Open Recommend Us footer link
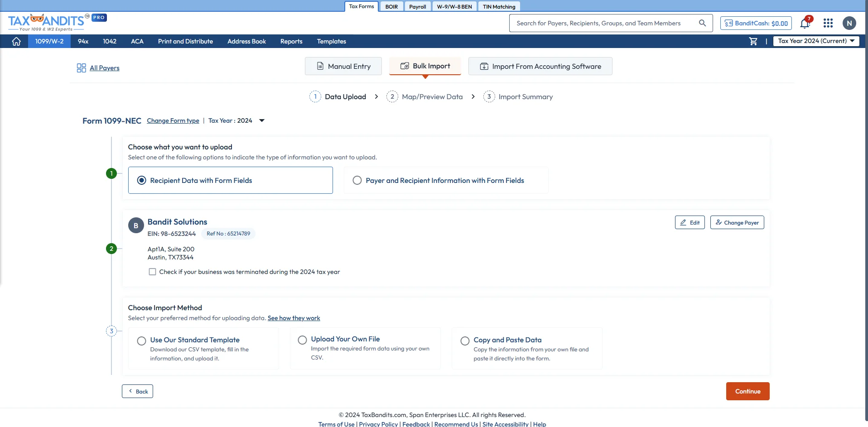The width and height of the screenshot is (868, 427). point(456,424)
